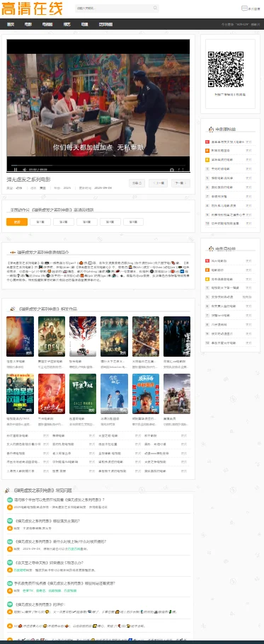Click the share button under the video
Screen dimensions: 264x644
(137, 183)
